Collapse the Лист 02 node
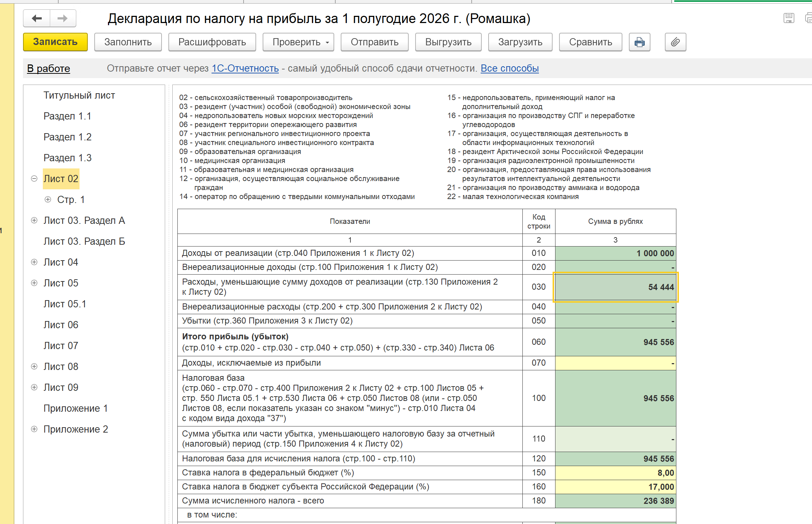812x524 pixels. pyautogui.click(x=34, y=179)
